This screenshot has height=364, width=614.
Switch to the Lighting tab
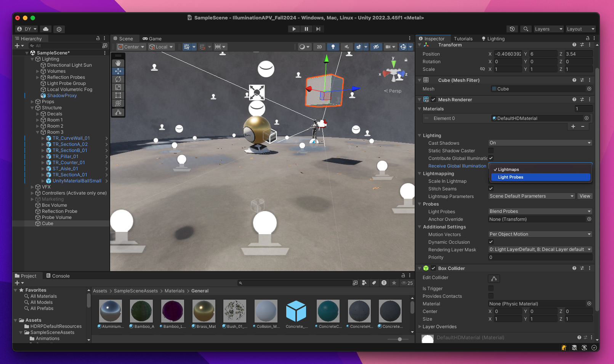click(x=493, y=38)
